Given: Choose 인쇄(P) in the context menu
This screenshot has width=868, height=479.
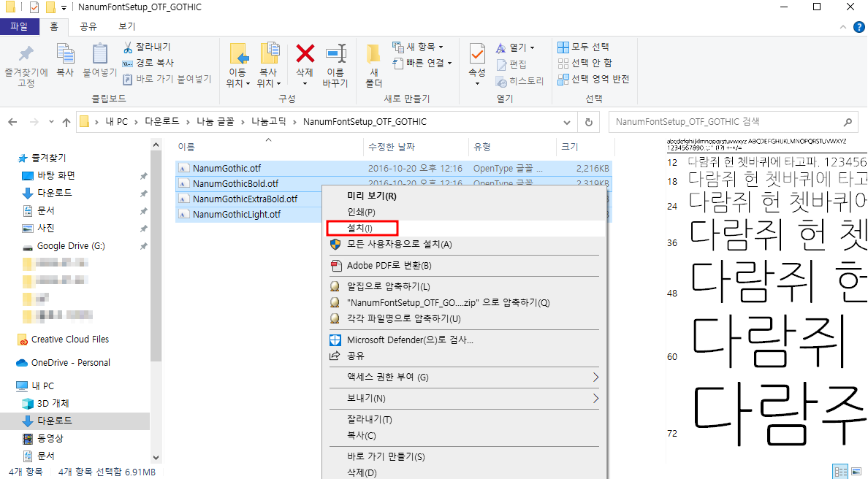Looking at the screenshot, I should click(464, 212).
